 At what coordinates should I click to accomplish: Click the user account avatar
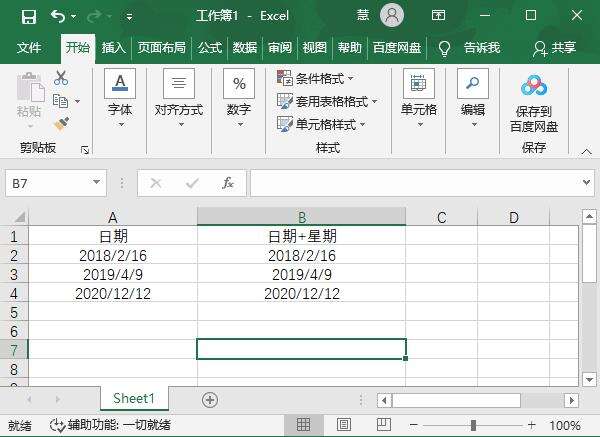point(391,15)
